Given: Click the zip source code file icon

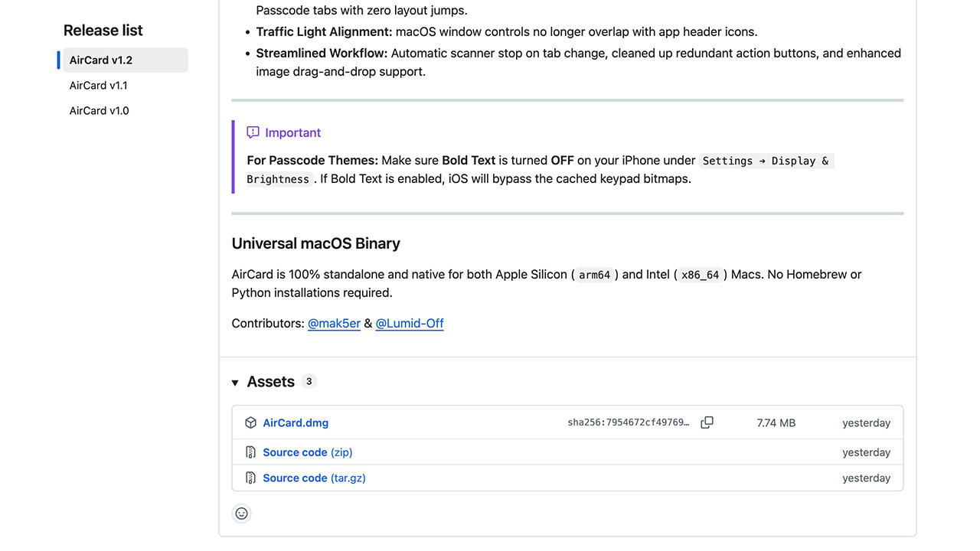Looking at the screenshot, I should pyautogui.click(x=250, y=452).
